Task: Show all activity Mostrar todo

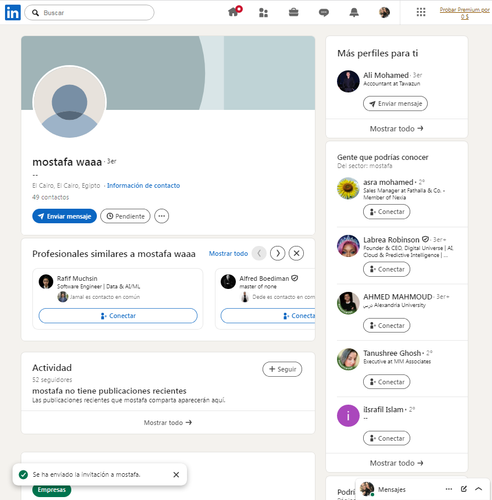Action: coord(168,422)
